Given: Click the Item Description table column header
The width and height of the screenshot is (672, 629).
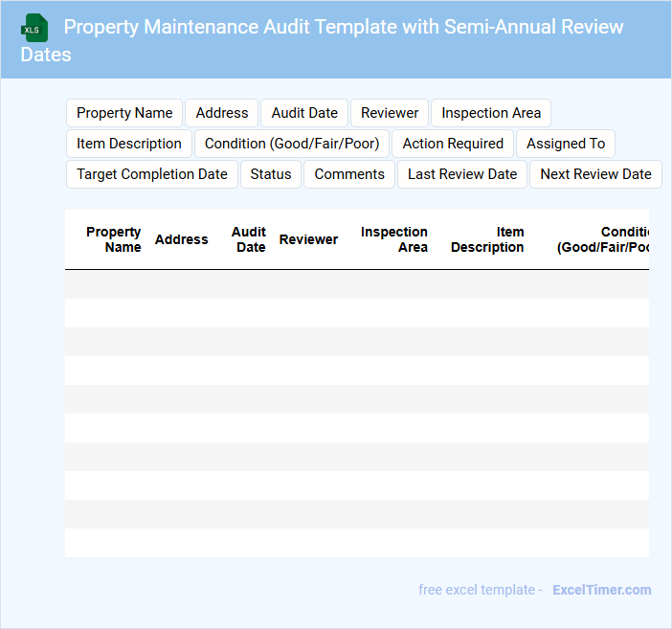Looking at the screenshot, I should pos(487,239).
